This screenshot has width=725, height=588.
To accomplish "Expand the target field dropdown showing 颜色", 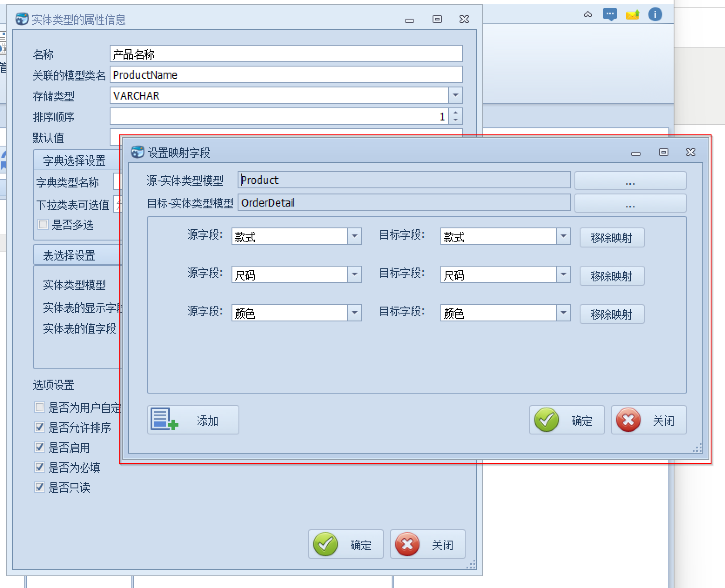I will 564,313.
